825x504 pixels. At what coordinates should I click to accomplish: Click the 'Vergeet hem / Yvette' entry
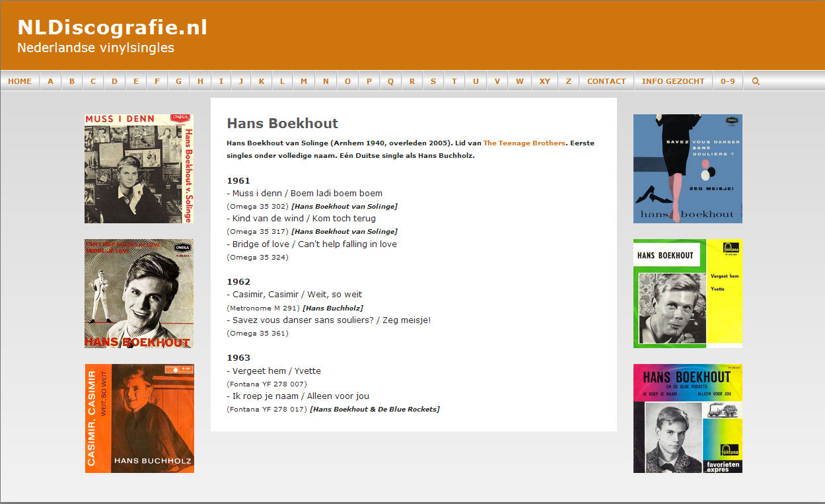click(x=273, y=371)
